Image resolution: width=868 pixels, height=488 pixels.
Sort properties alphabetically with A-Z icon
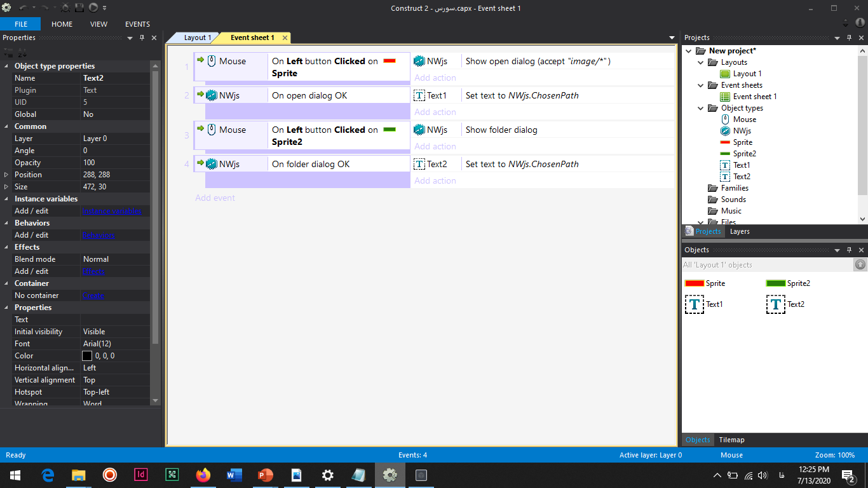point(22,53)
